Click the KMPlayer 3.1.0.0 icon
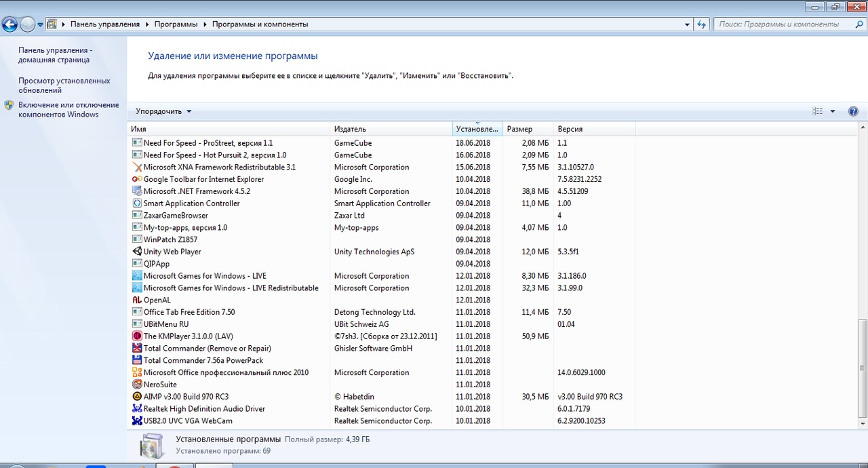 point(137,336)
